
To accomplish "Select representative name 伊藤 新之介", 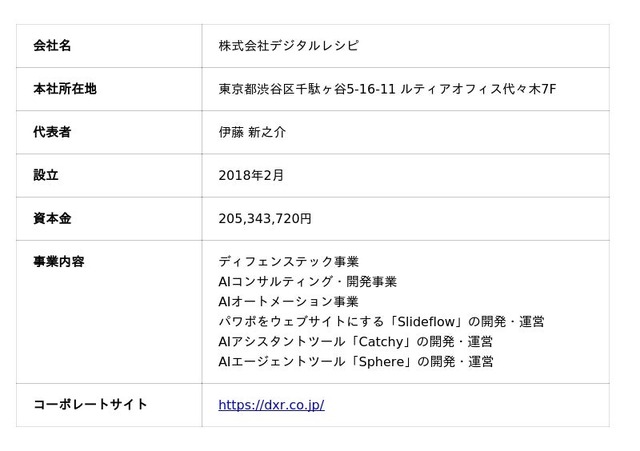I will tap(252, 132).
